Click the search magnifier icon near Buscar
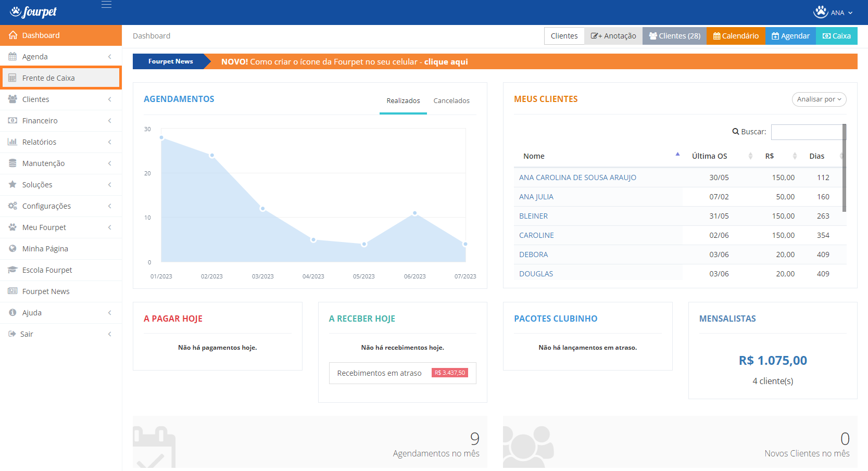Viewport: 868px width, 471px height. (736, 132)
